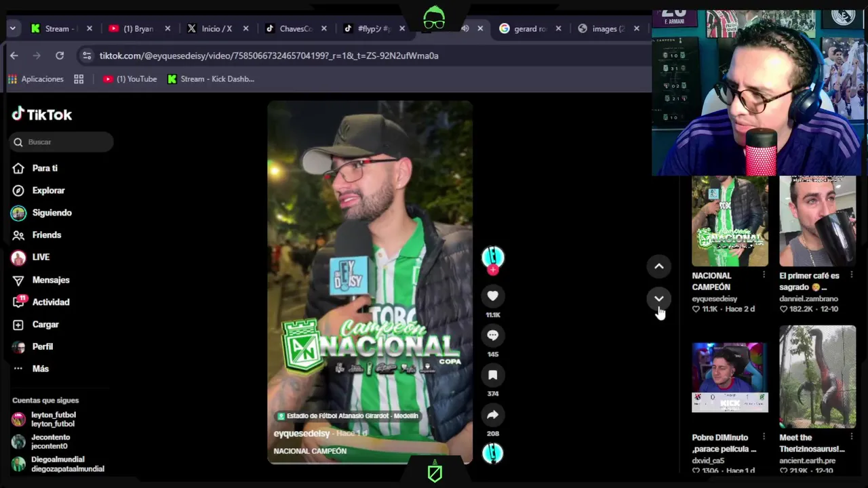Open the Actividad notifications

pyautogui.click(x=51, y=302)
